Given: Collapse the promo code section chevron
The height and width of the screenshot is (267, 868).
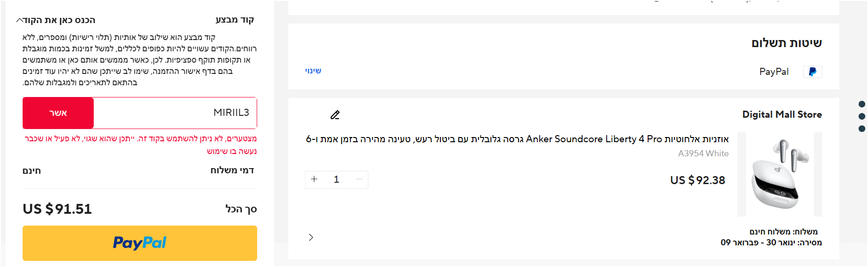Looking at the screenshot, I should pos(19,20).
